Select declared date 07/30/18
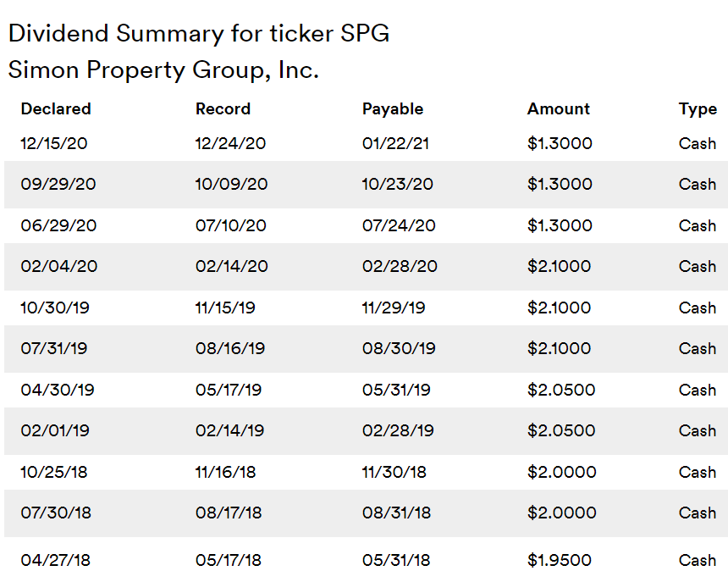Screen dimensions: 728x582 [58, 513]
